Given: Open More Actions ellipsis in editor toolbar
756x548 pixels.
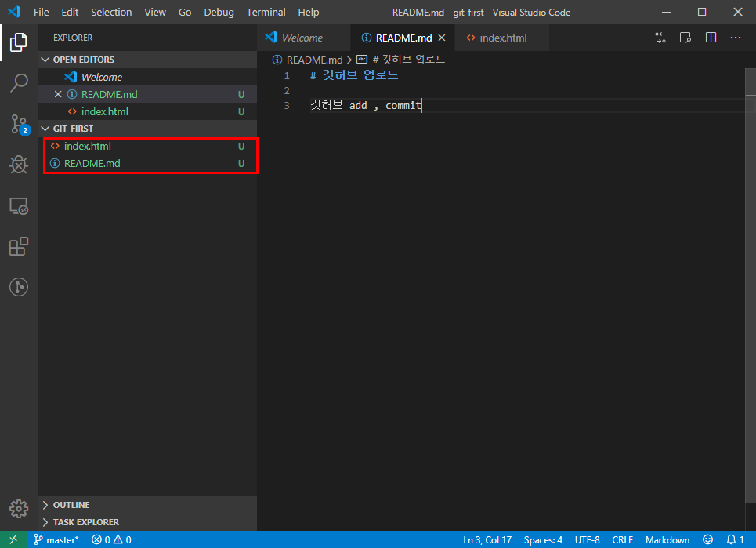Looking at the screenshot, I should 736,38.
